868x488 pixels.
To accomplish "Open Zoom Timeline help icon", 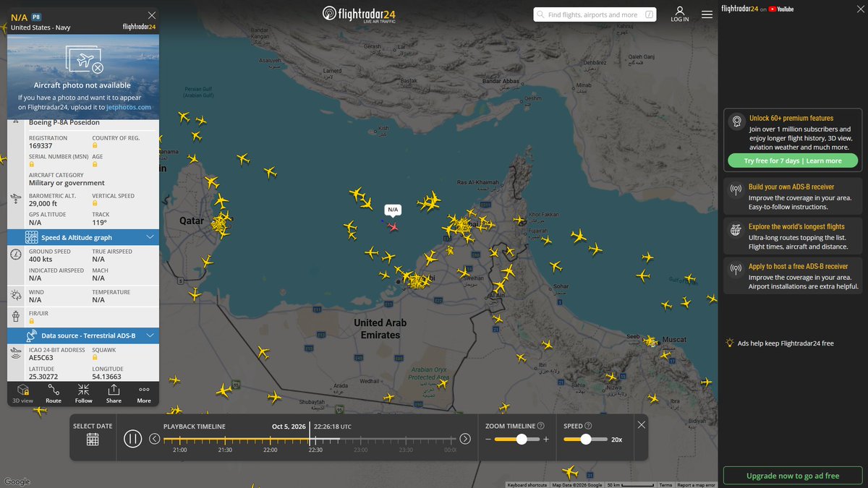I will 541,426.
